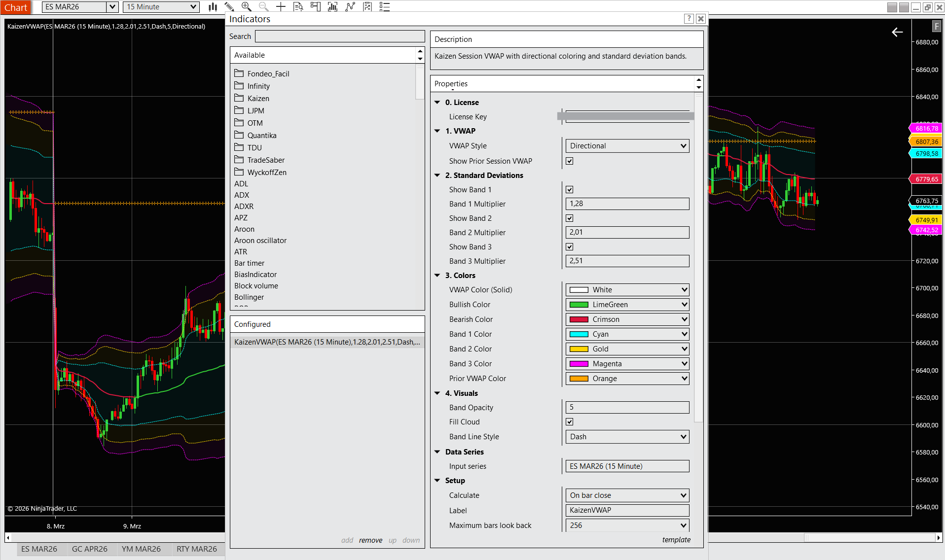Select the RTY MAR26 chart tab
Screen dimensions: 945x560
(197, 549)
